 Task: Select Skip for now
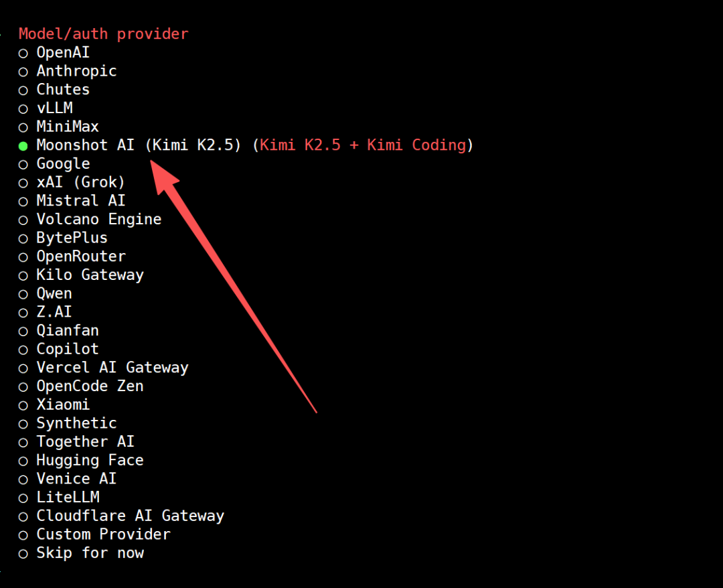(23, 553)
